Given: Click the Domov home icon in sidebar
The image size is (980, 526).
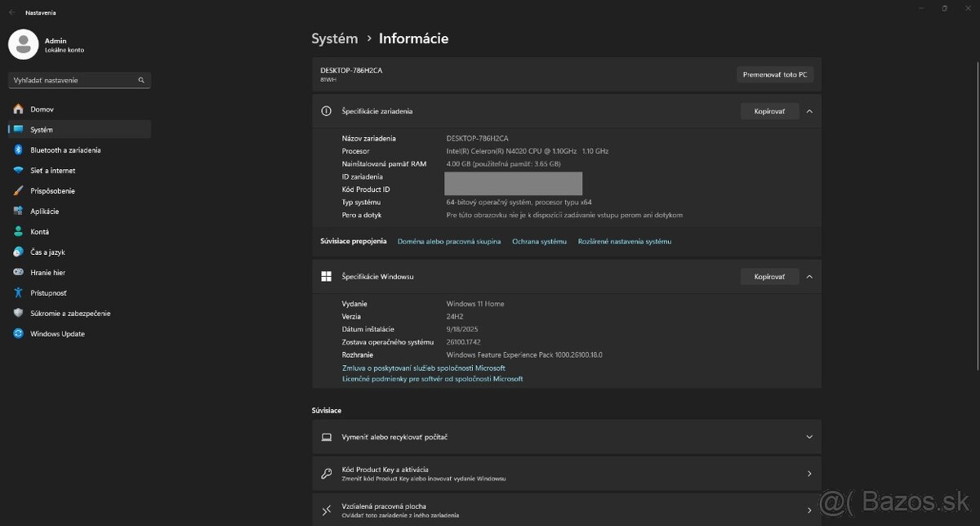Looking at the screenshot, I should (18, 109).
